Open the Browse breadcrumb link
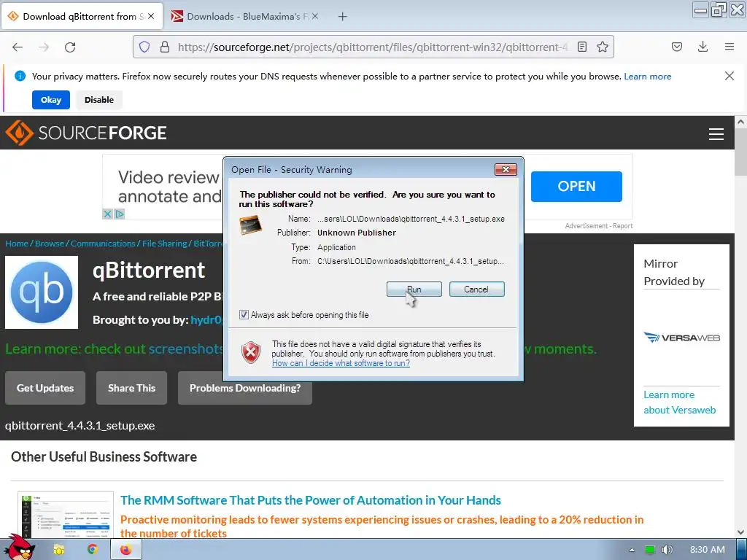The image size is (747, 560). (x=50, y=244)
